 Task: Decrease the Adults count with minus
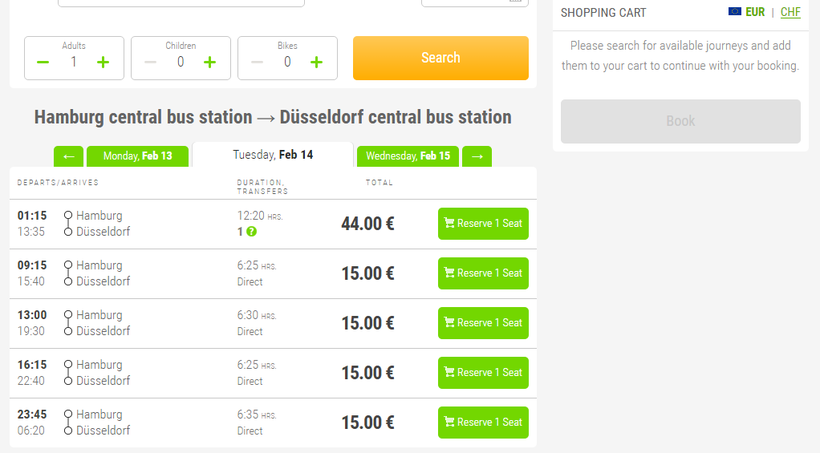tap(43, 62)
